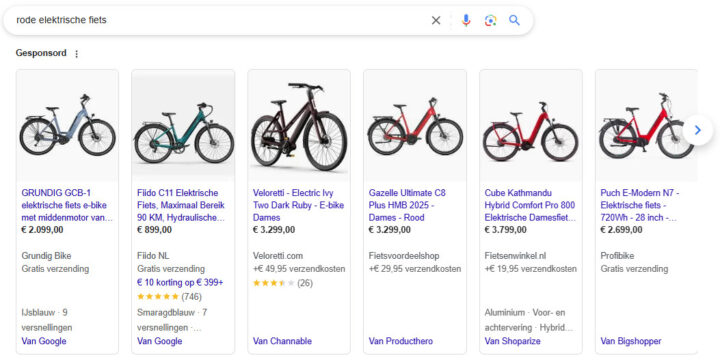720x362 pixels.
Task: Open the Veloretti Electric Ivy Two bike image
Action: pos(299,125)
